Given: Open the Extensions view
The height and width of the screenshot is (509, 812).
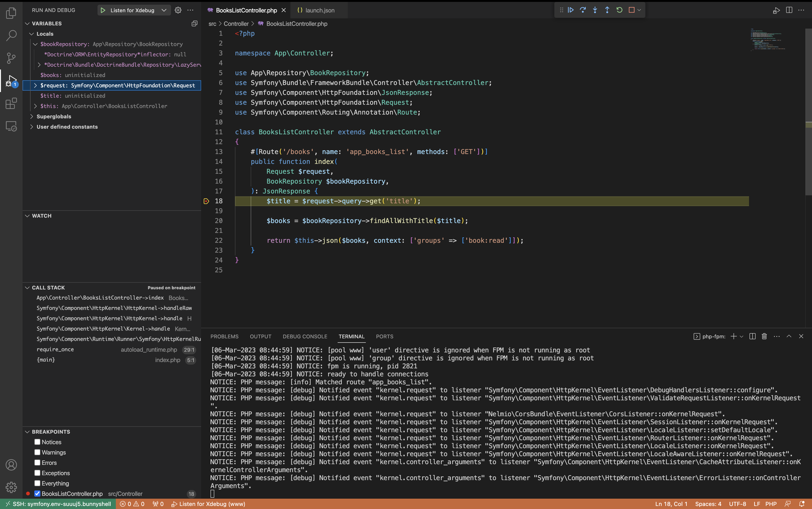Looking at the screenshot, I should [x=11, y=103].
